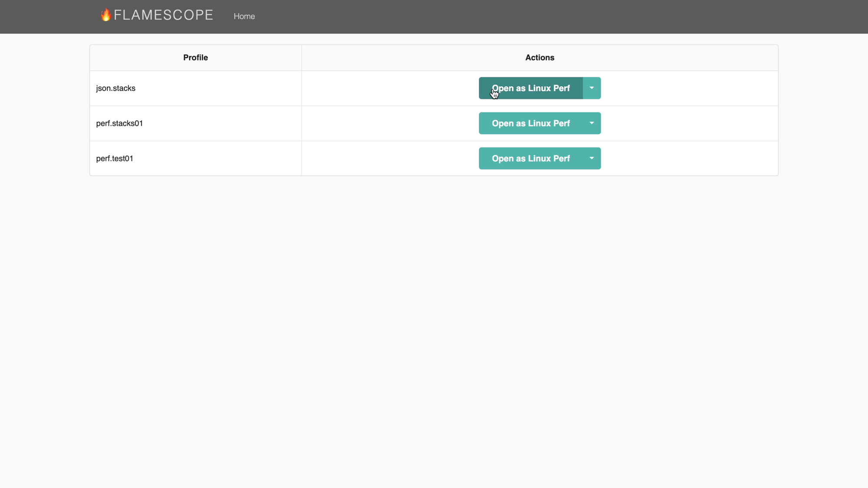Open json.stacks as Linux Perf
The image size is (868, 488).
coord(530,88)
